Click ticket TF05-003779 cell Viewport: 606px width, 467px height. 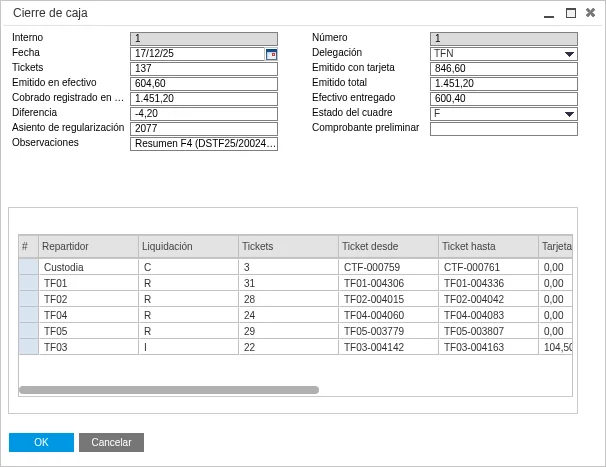(388, 331)
